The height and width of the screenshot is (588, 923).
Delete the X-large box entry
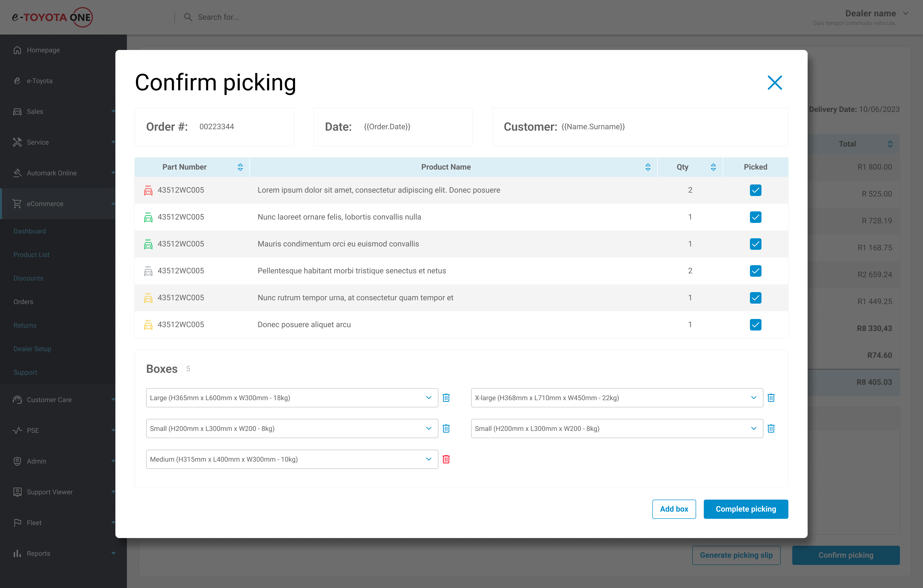click(771, 398)
